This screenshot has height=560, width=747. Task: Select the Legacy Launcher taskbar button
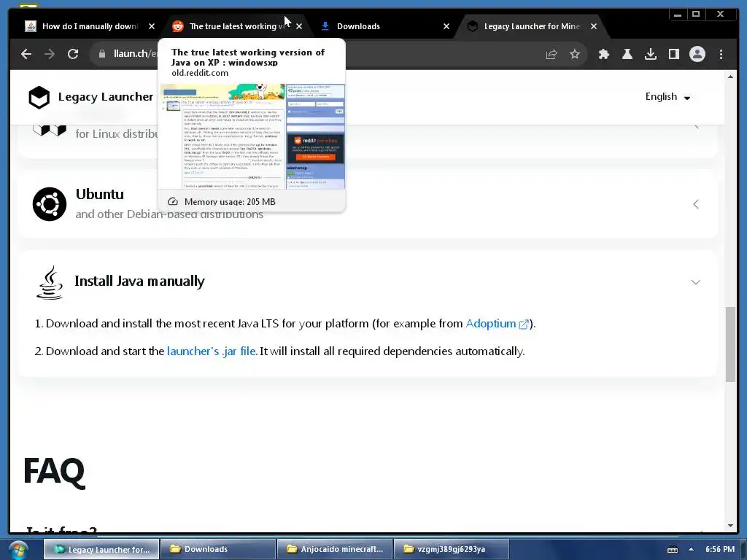(x=101, y=550)
